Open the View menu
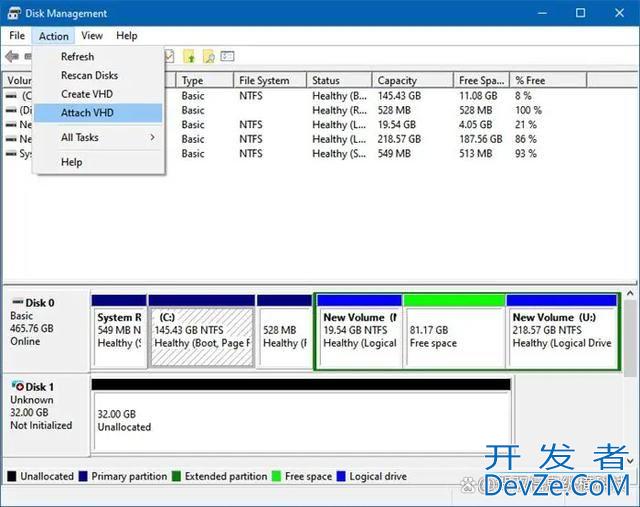640x507 pixels. (x=92, y=36)
